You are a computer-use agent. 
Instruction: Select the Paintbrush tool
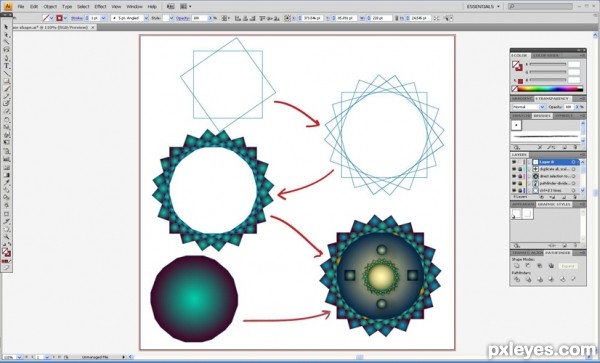pos(7,89)
